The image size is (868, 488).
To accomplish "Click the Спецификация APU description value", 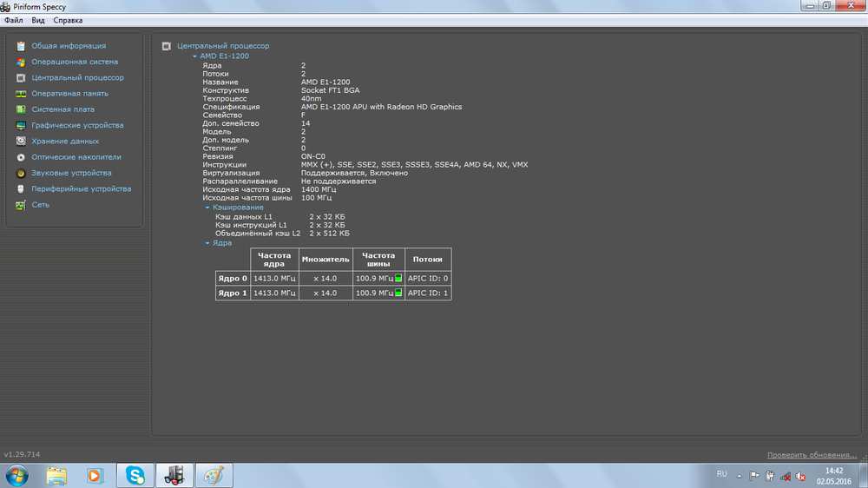I will tap(381, 107).
